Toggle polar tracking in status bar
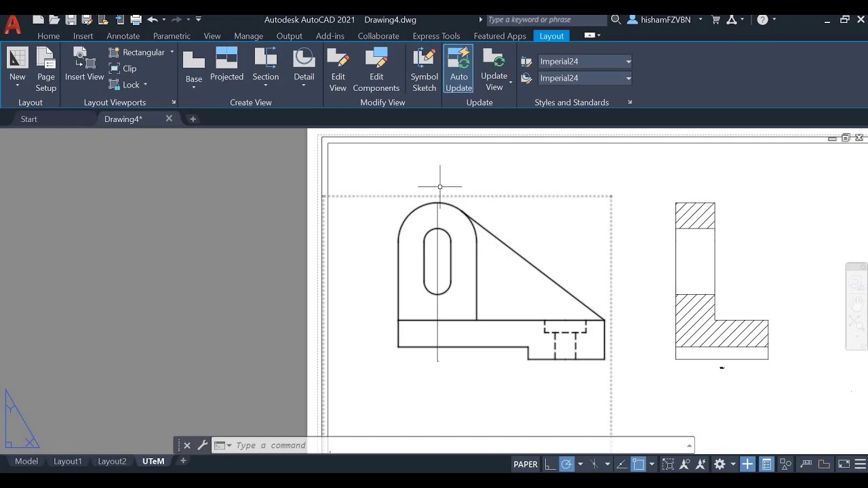The height and width of the screenshot is (488, 868). tap(566, 464)
